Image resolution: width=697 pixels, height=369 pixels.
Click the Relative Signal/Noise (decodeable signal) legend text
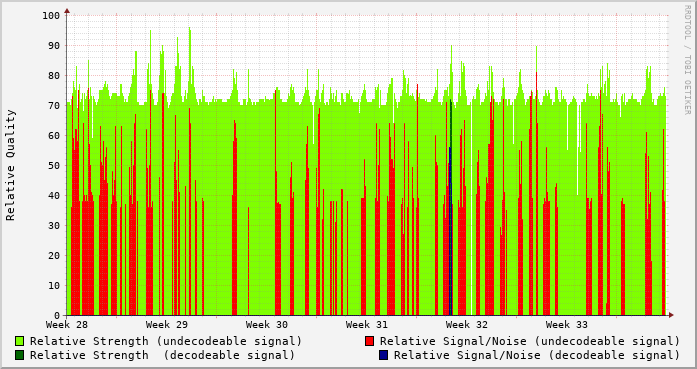click(537, 355)
